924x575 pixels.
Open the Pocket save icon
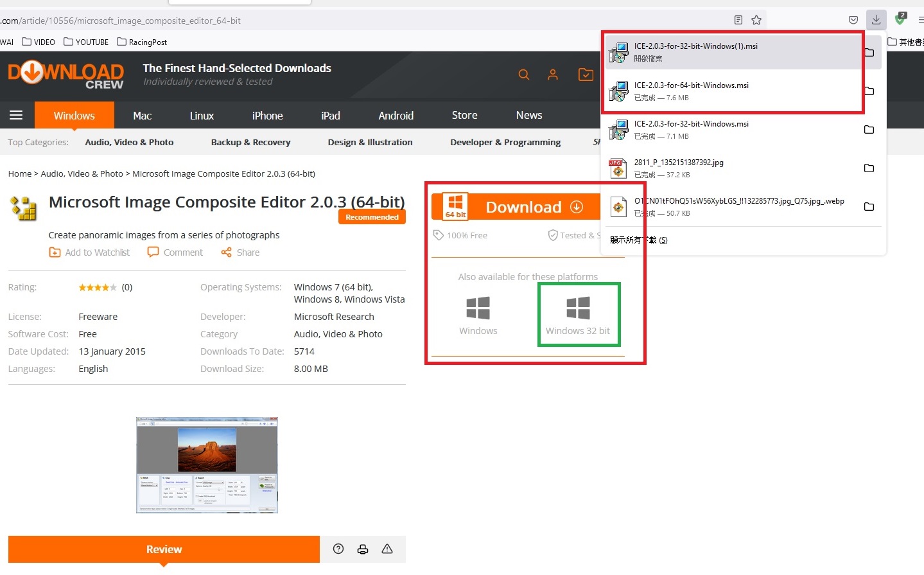853,20
